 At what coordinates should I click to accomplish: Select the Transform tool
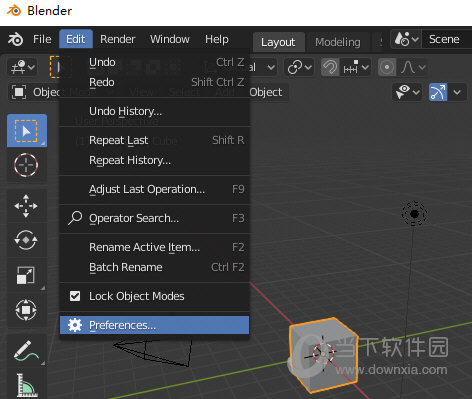tap(26, 310)
